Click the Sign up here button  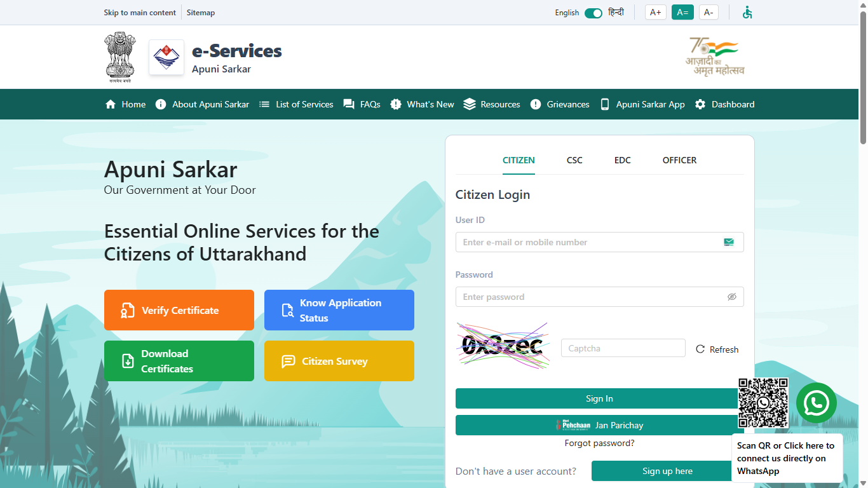[x=667, y=471]
